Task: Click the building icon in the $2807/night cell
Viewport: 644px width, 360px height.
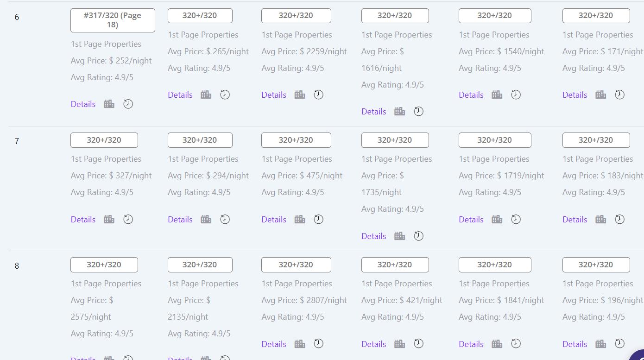Action: (x=300, y=344)
